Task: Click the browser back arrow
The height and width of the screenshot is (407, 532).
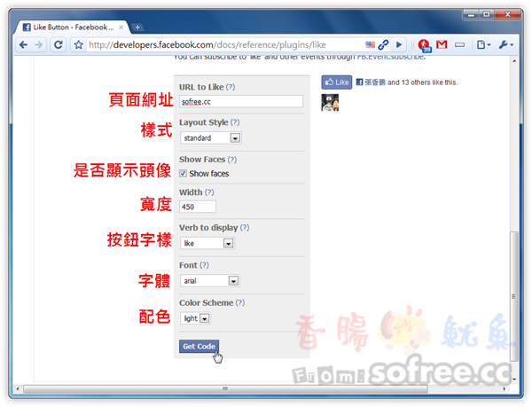Action: pyautogui.click(x=23, y=44)
